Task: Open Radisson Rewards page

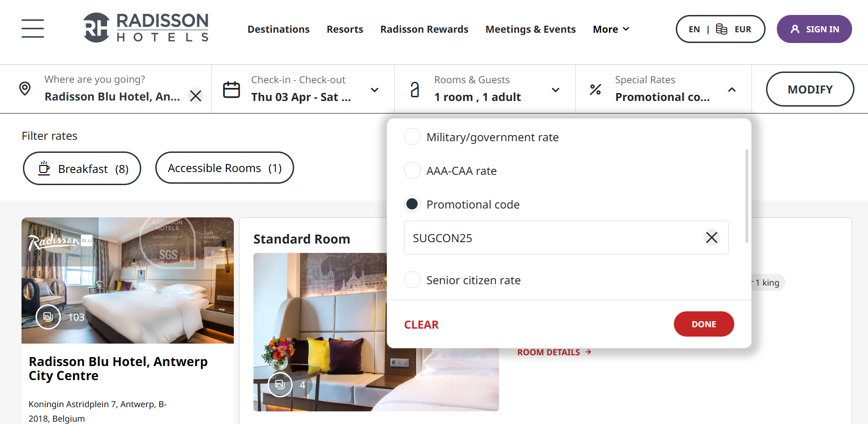Action: 424,29
